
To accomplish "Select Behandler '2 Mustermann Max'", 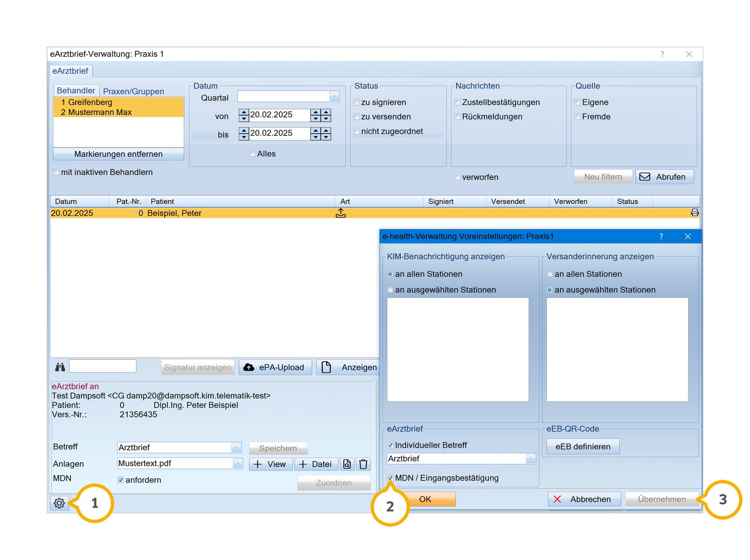I will (x=118, y=112).
